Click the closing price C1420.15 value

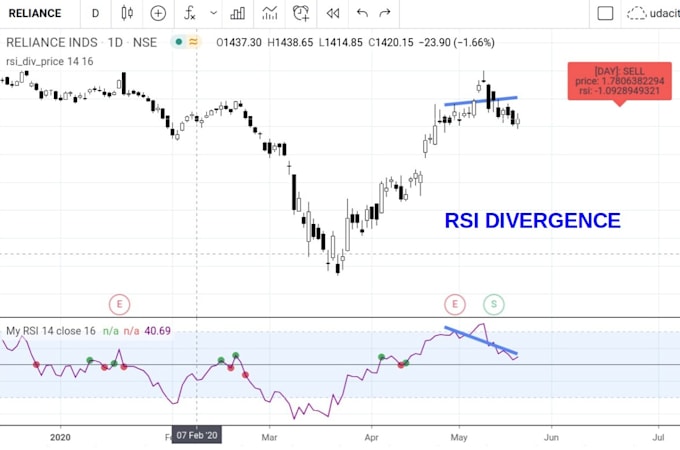391,42
